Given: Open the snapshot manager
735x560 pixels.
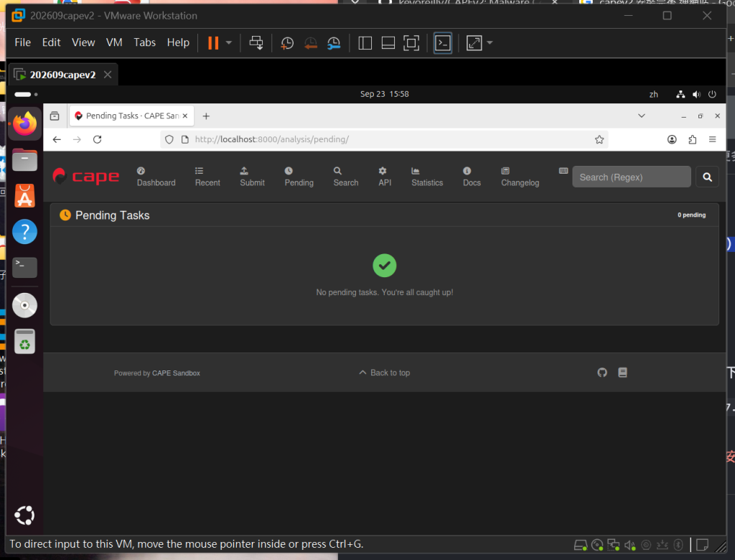Looking at the screenshot, I should [x=334, y=42].
